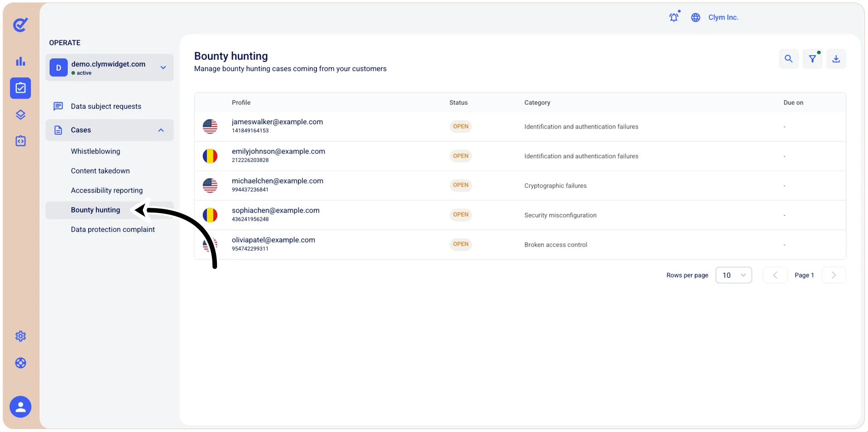This screenshot has height=432, width=868.
Task: Open the code widget sidebar icon
Action: (x=20, y=141)
